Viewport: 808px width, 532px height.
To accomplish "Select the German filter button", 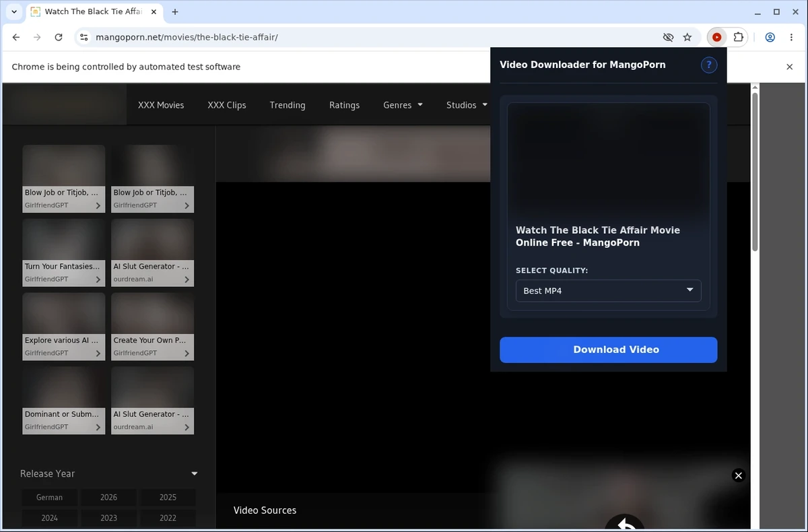I will coord(49,497).
